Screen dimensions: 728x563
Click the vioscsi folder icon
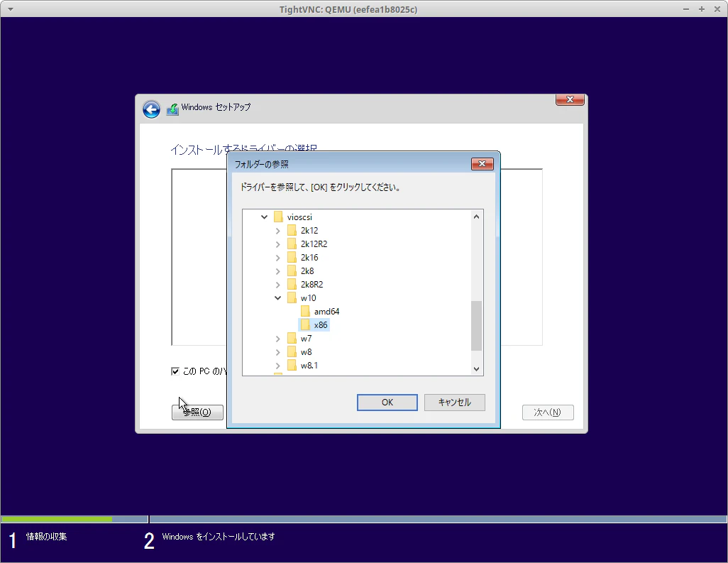(x=279, y=217)
